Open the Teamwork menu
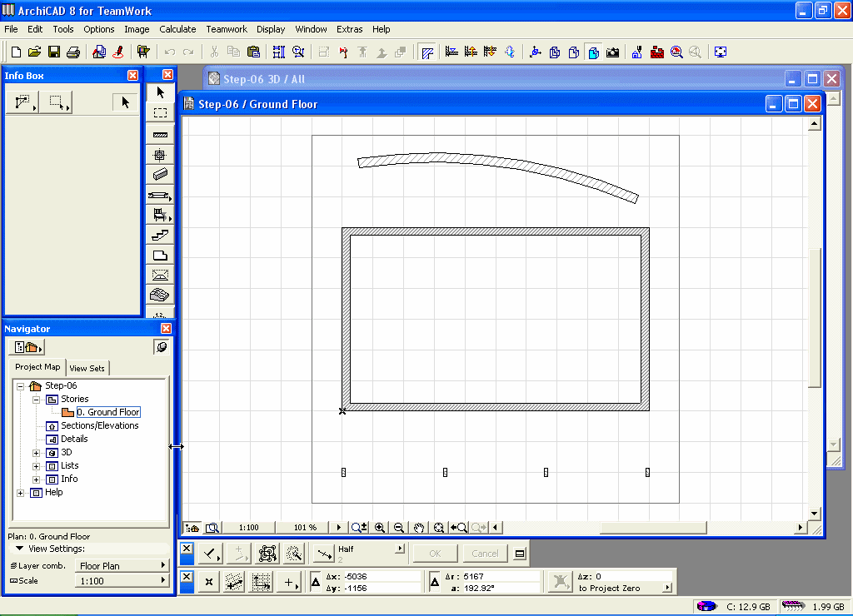Viewport: 853px width, 616px height. (x=227, y=29)
